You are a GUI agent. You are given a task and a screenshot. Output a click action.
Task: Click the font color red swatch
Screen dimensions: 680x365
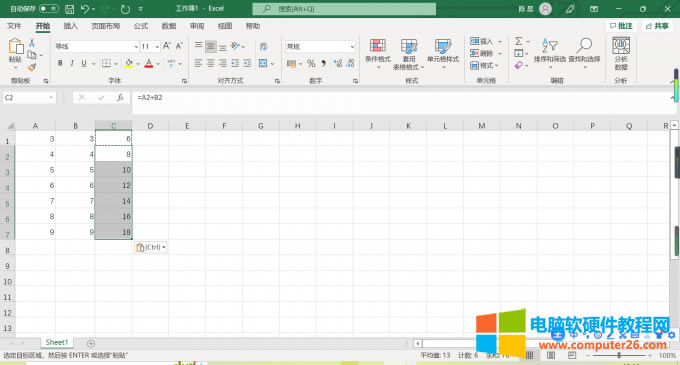149,64
